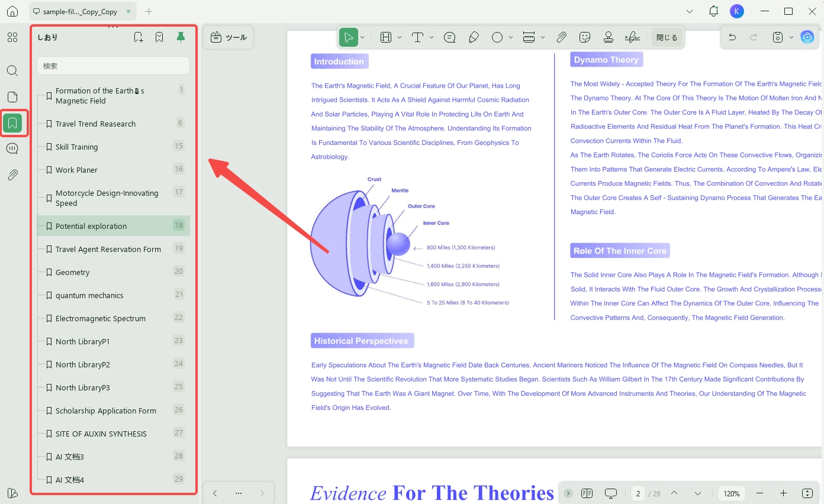Open a new tab with plus
824x504 pixels.
[149, 11]
